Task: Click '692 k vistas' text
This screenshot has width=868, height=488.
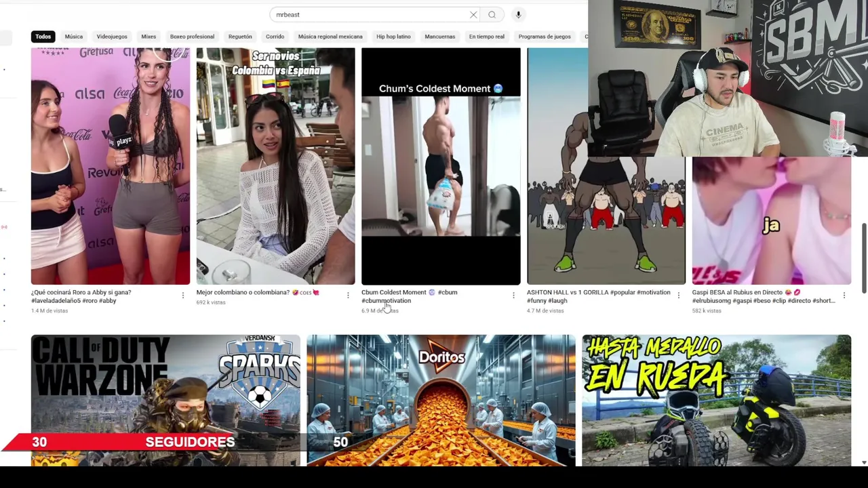Action: tap(211, 303)
